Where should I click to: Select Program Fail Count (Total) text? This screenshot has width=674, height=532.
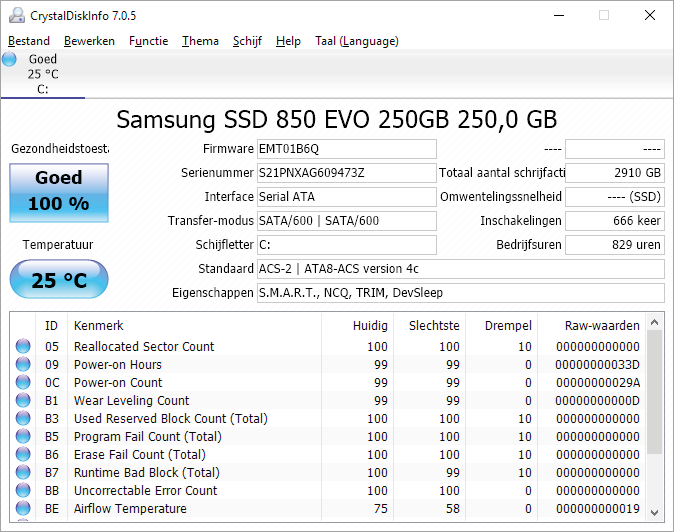148,437
